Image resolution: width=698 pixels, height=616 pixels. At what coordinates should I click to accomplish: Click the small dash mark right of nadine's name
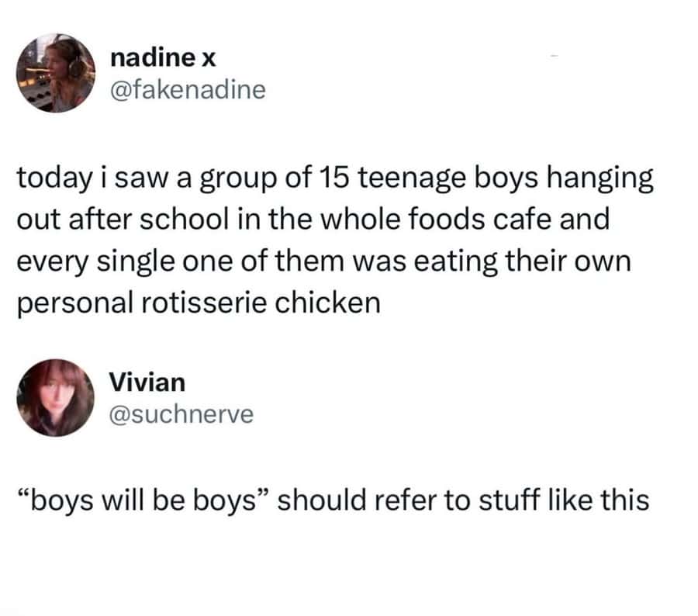click(x=554, y=56)
